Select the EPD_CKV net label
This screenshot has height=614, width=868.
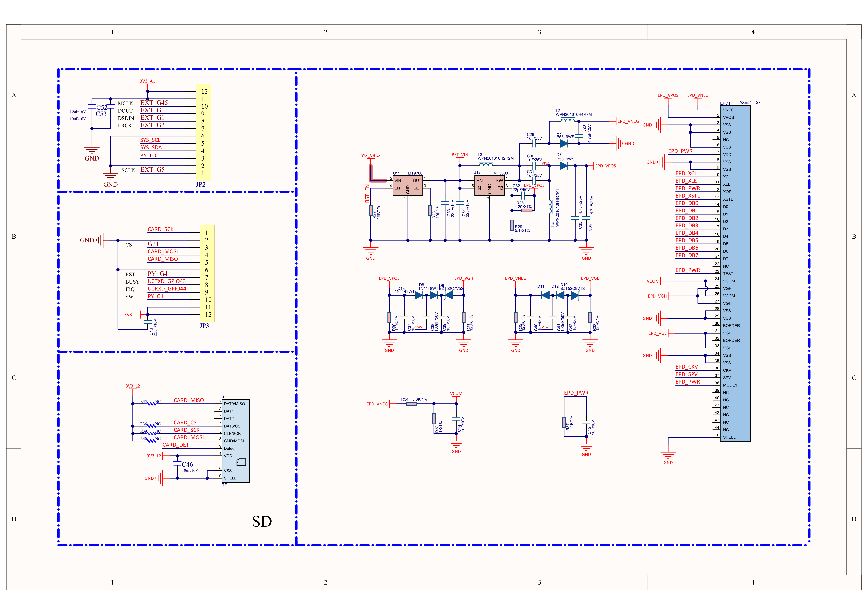tap(687, 367)
